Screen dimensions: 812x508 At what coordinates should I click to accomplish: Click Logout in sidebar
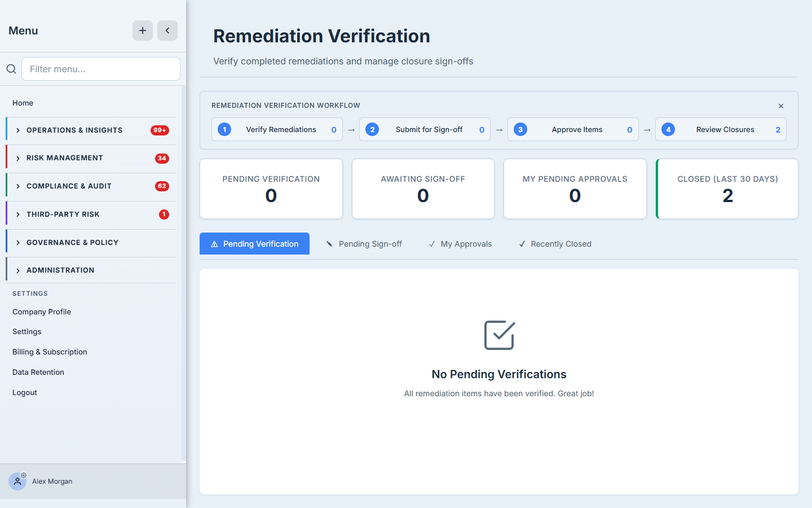point(25,392)
